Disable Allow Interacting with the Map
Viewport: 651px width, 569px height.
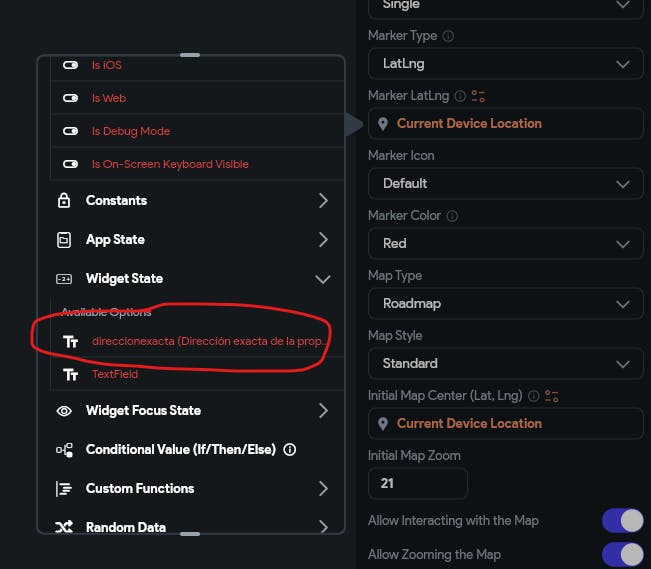621,521
